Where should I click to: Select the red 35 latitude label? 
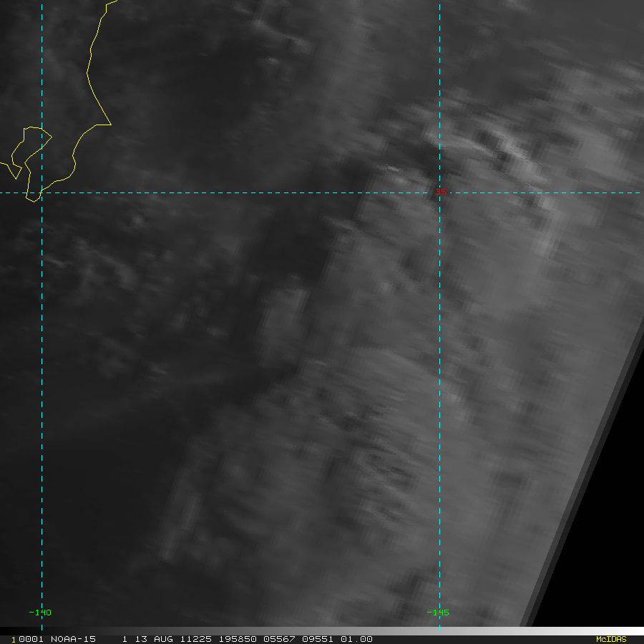tap(441, 192)
